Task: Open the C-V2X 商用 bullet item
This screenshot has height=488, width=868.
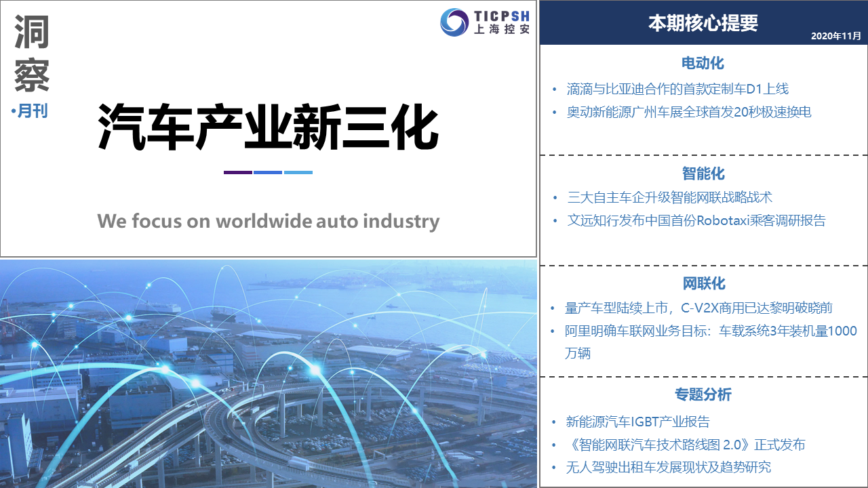Action: coord(698,308)
